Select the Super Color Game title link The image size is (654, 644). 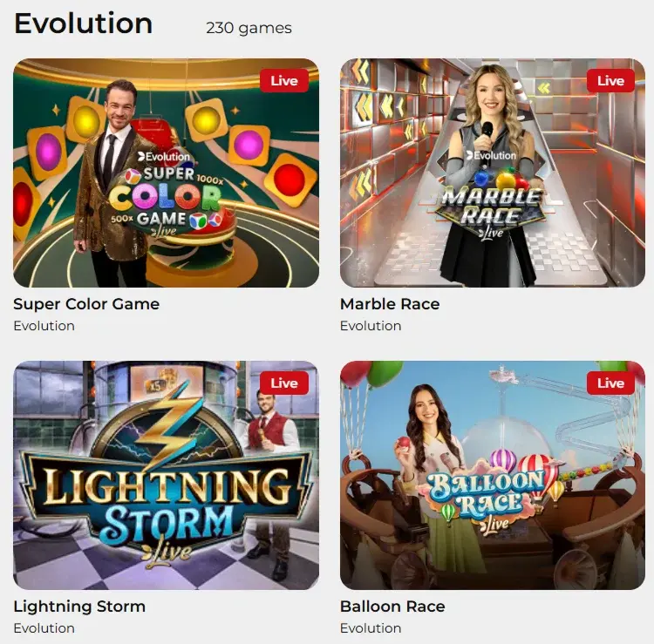pyautogui.click(x=86, y=304)
